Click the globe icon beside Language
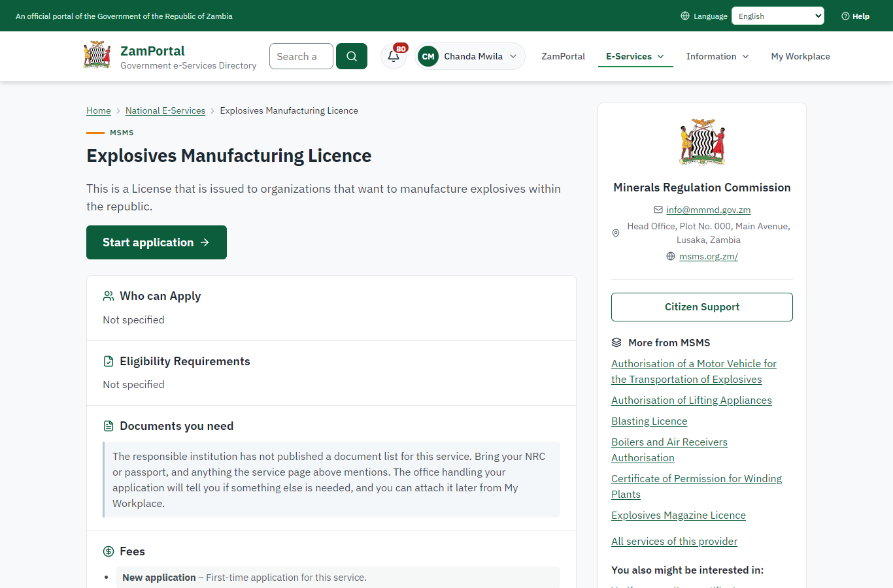 coord(685,16)
